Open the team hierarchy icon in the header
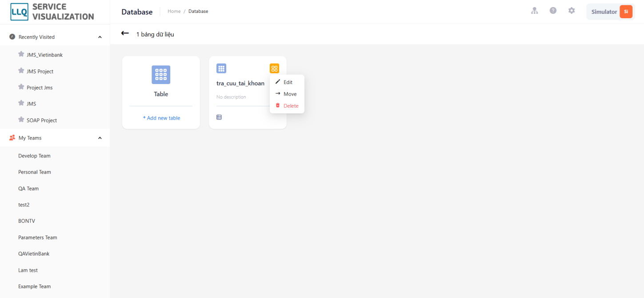Image resolution: width=644 pixels, height=298 pixels. click(534, 10)
